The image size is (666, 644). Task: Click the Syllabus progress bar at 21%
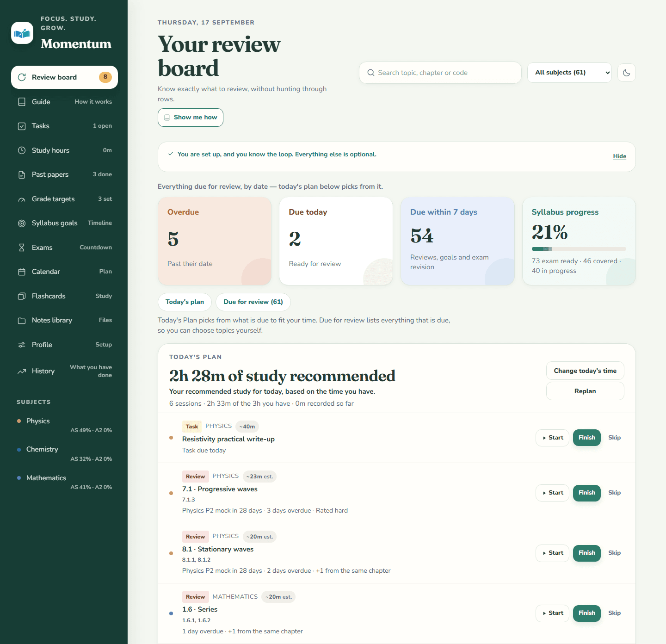coord(579,249)
